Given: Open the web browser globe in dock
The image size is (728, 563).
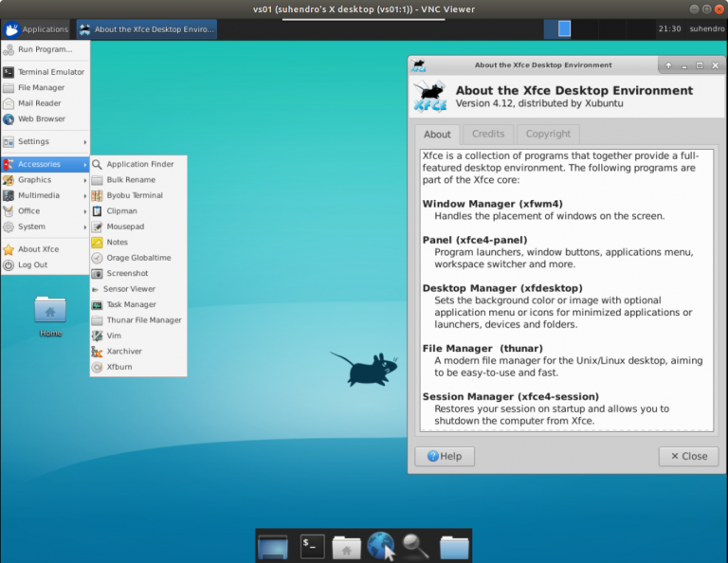Looking at the screenshot, I should [380, 546].
